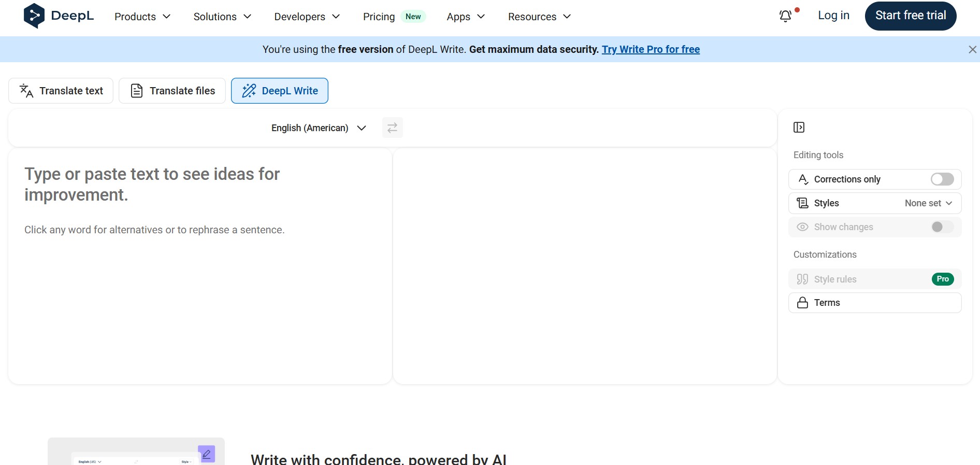The image size is (980, 465).
Task: Switch to the Translate text tab
Action: point(61,91)
